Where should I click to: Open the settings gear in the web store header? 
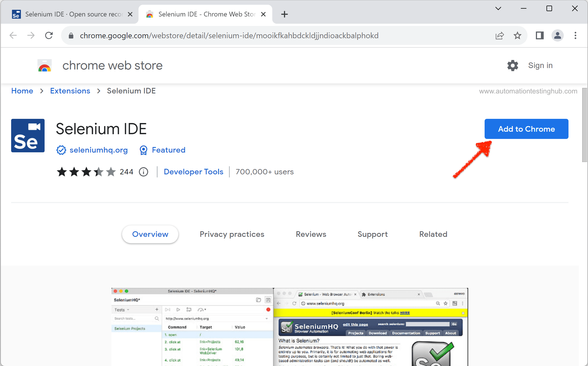(512, 66)
